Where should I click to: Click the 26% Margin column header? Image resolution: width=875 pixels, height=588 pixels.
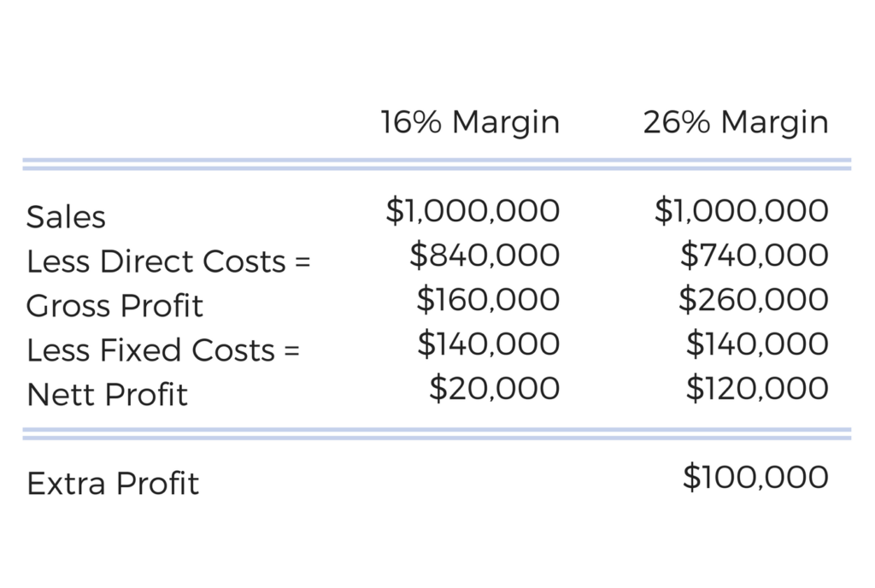(736, 123)
